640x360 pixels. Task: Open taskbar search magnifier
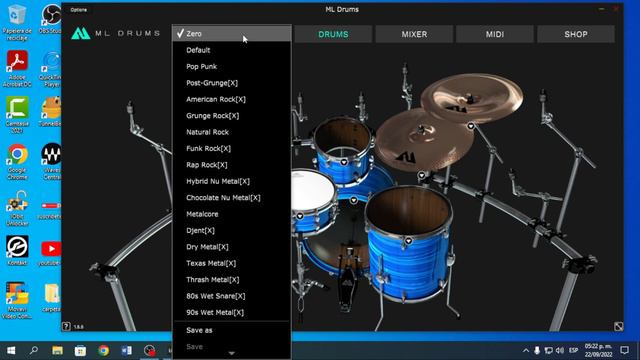coord(34,350)
